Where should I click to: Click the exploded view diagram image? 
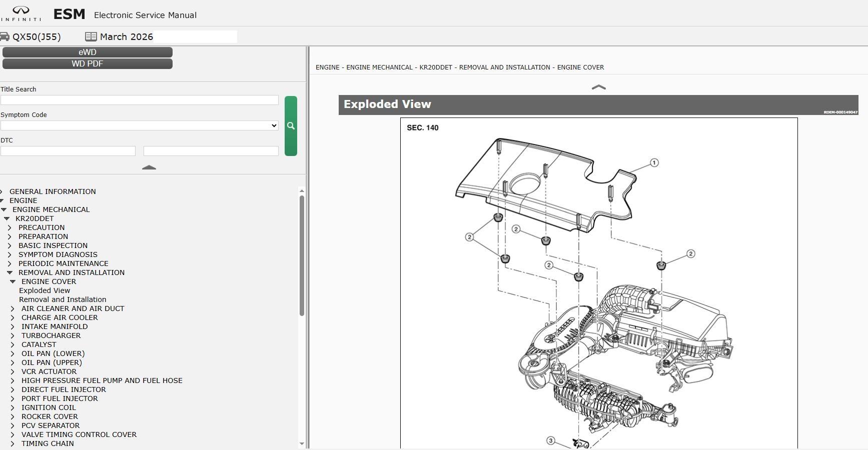599,283
